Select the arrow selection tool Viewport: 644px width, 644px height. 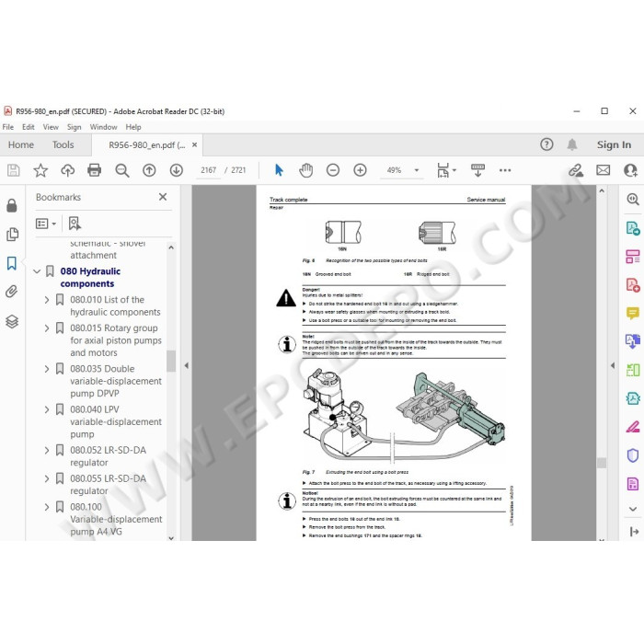tap(279, 170)
